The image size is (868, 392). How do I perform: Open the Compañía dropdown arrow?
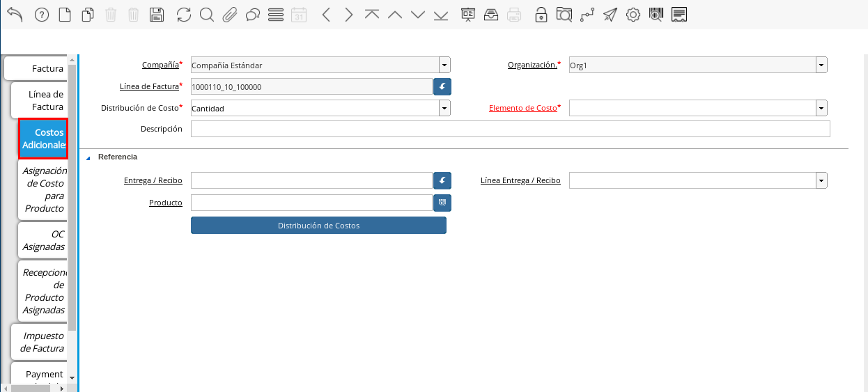(444, 65)
